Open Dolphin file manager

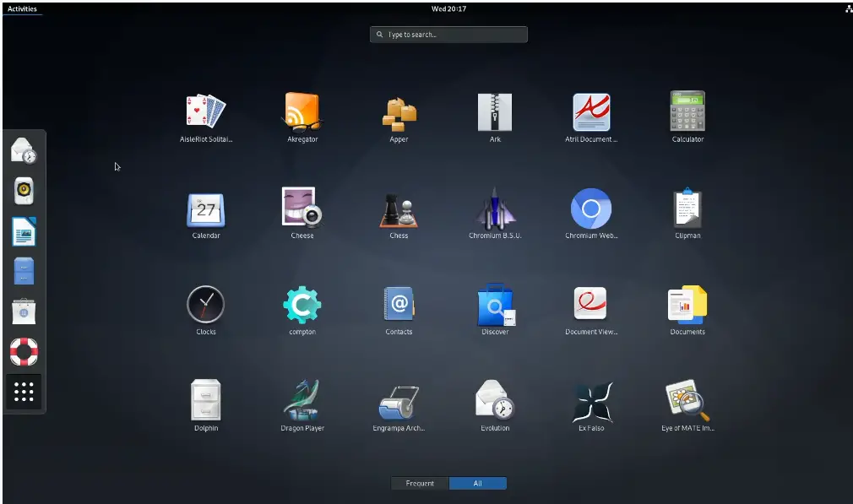point(205,400)
